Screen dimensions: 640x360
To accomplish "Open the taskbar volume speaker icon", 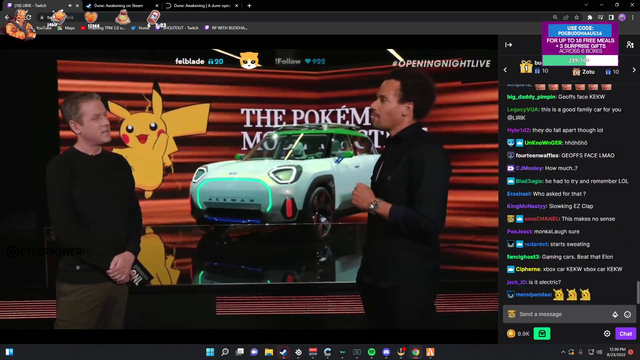I will pyautogui.click(x=599, y=352).
